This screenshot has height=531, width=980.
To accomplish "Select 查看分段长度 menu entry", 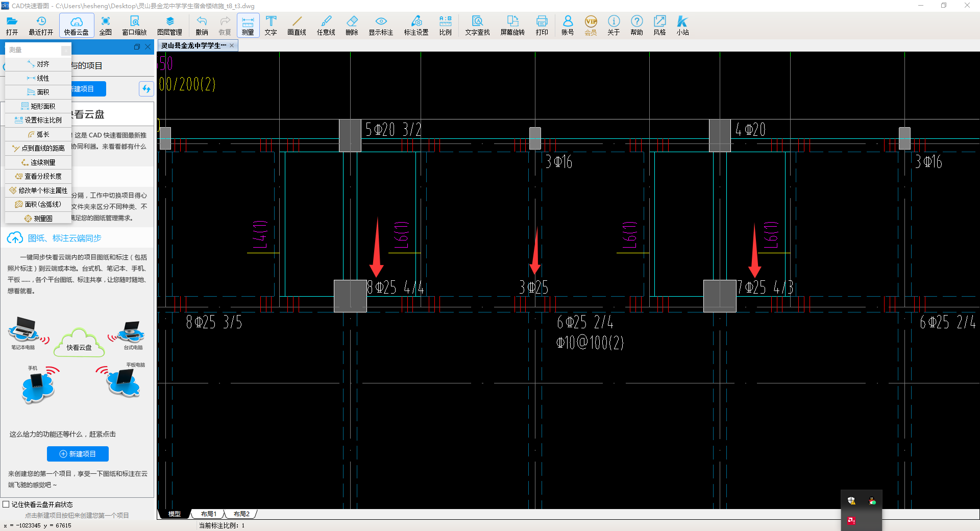I will tap(38, 176).
